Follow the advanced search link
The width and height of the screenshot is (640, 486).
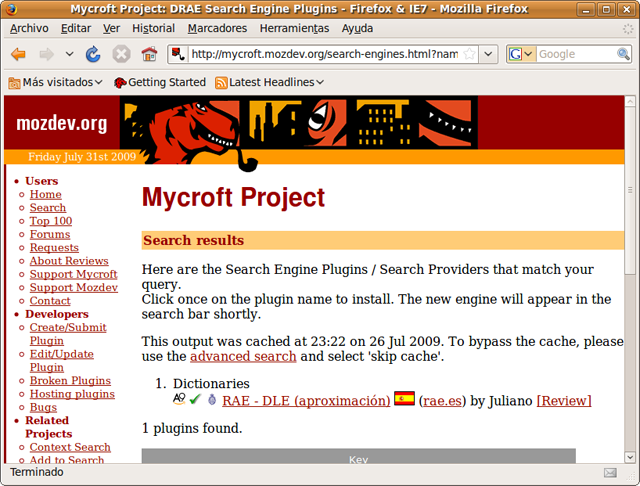click(x=243, y=356)
